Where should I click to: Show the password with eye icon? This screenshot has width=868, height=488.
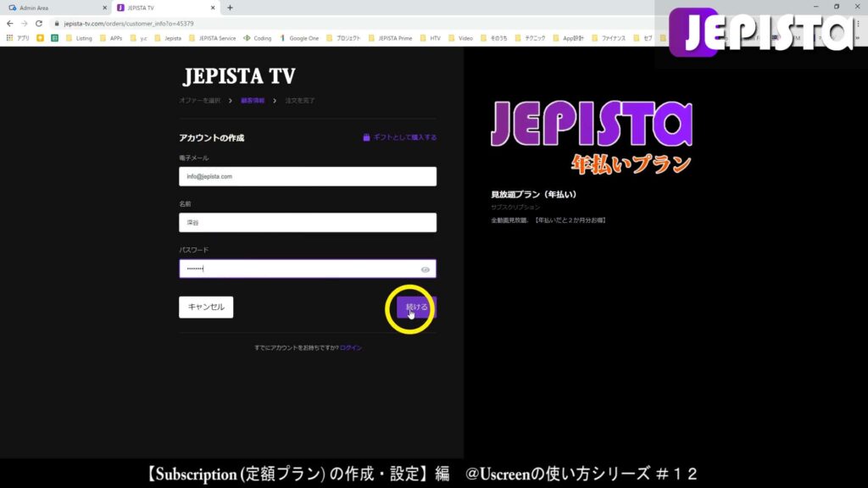click(426, 269)
